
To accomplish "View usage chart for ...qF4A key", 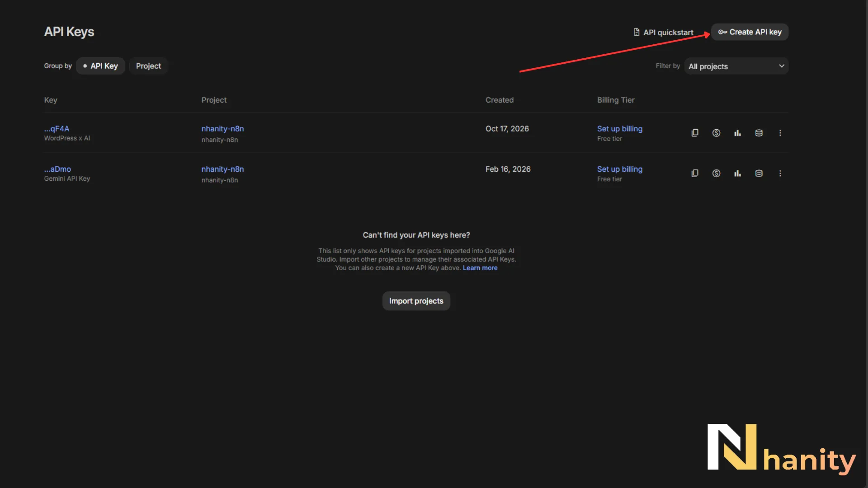I will pos(737,133).
